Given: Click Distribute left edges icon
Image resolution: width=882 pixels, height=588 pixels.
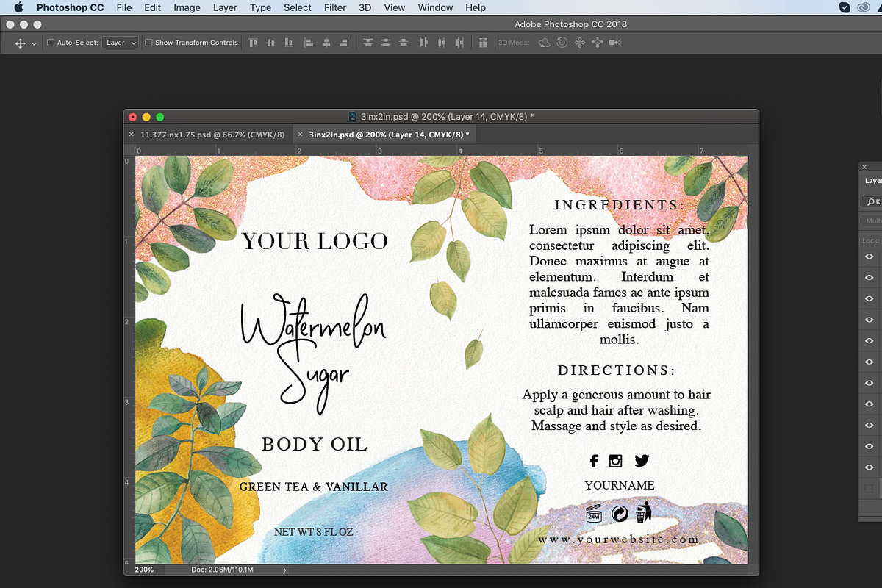Looking at the screenshot, I should point(424,43).
